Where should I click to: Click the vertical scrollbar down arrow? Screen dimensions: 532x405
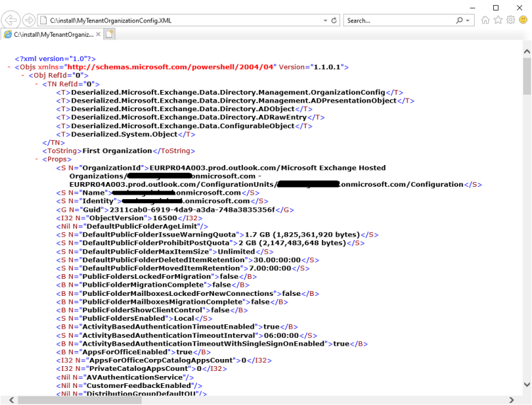527,390
